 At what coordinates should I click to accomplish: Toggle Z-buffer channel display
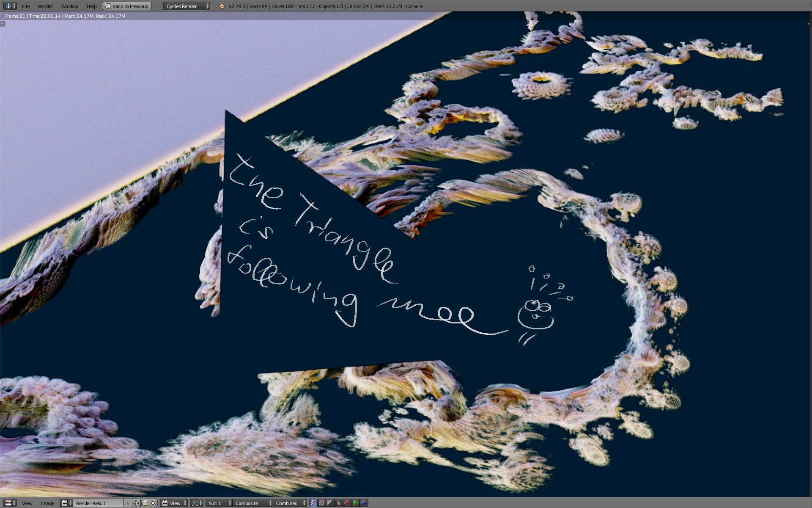point(338,503)
